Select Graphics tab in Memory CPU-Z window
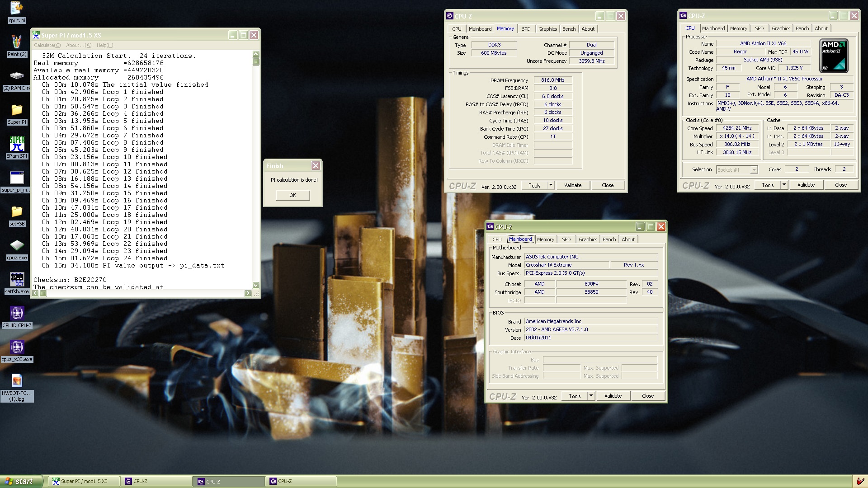 point(547,29)
